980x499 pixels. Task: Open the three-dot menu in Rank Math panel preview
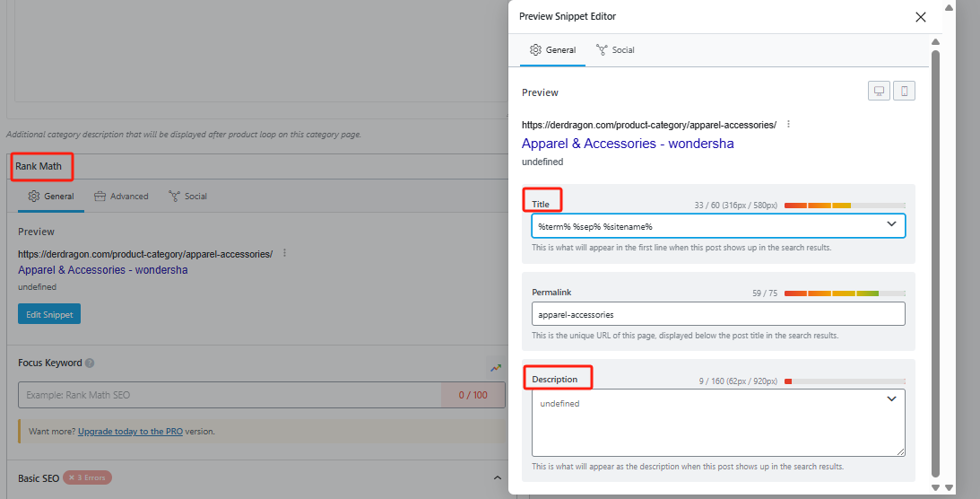(284, 254)
